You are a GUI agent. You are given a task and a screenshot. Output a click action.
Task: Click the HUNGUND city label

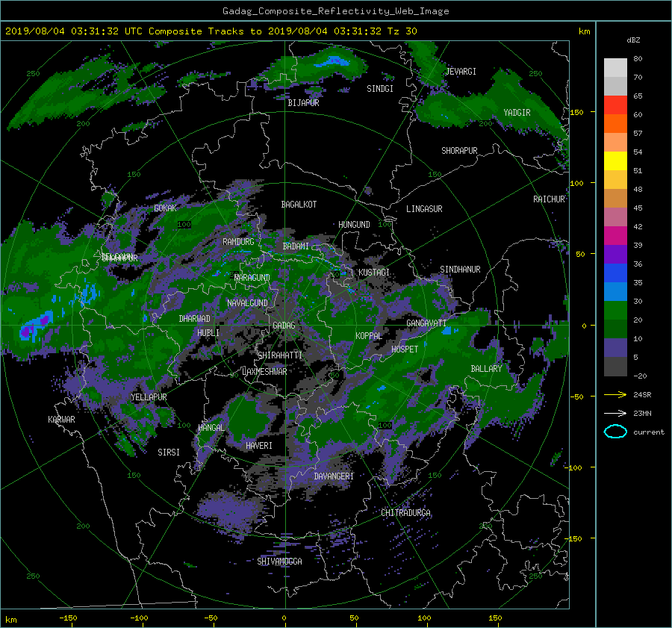(354, 225)
